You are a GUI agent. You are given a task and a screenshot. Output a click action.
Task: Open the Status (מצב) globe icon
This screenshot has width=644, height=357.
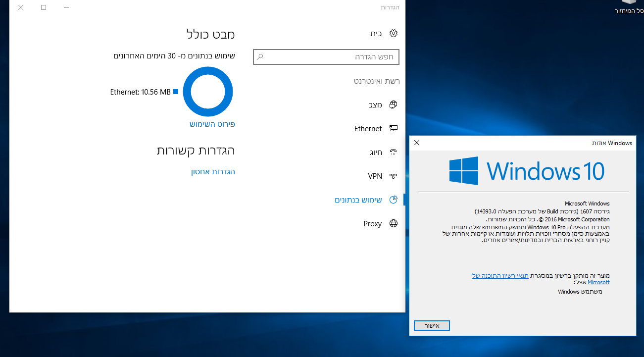coord(394,104)
